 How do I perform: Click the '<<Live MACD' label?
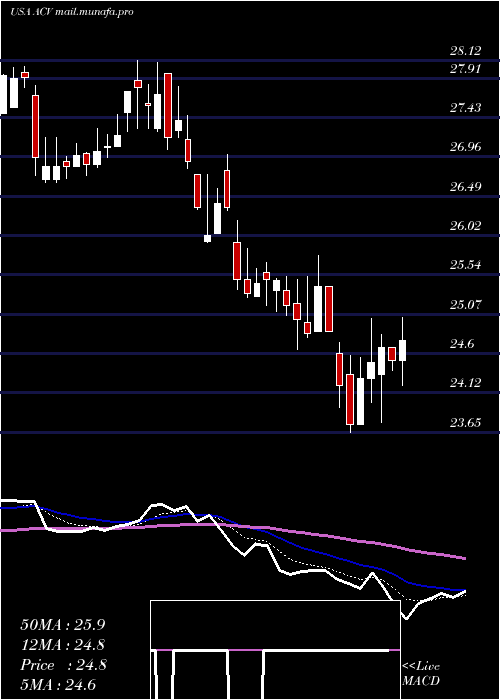click(421, 674)
